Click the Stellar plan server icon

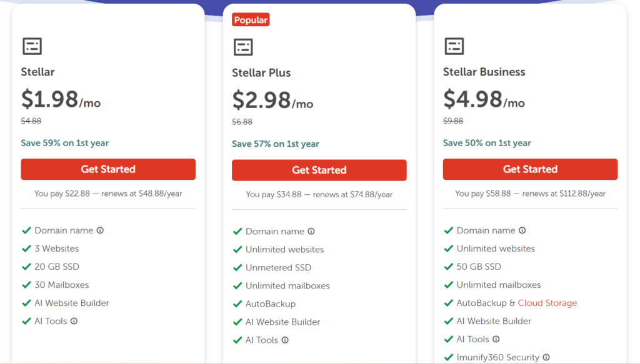(32, 46)
